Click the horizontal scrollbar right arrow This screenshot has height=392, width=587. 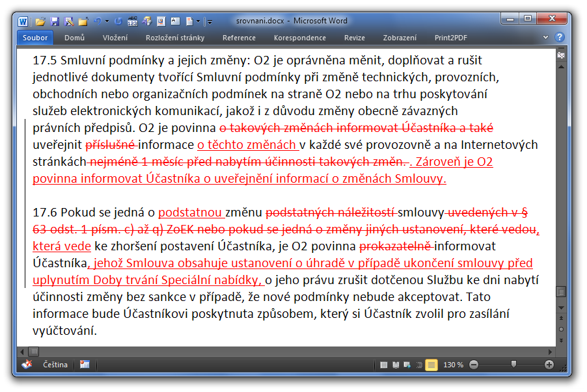[x=550, y=352]
